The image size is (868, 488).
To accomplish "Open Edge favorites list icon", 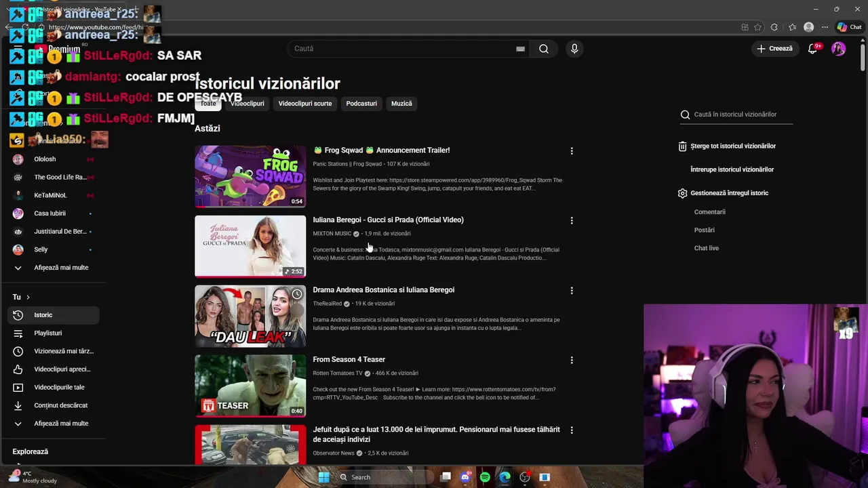I will [x=792, y=27].
